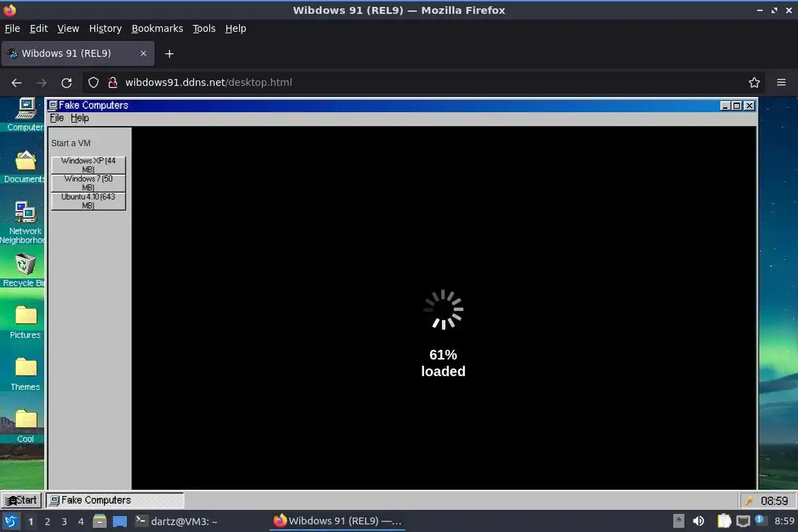The height and width of the screenshot is (532, 798).
Task: Click the Firefox forward arrow
Action: [42, 82]
